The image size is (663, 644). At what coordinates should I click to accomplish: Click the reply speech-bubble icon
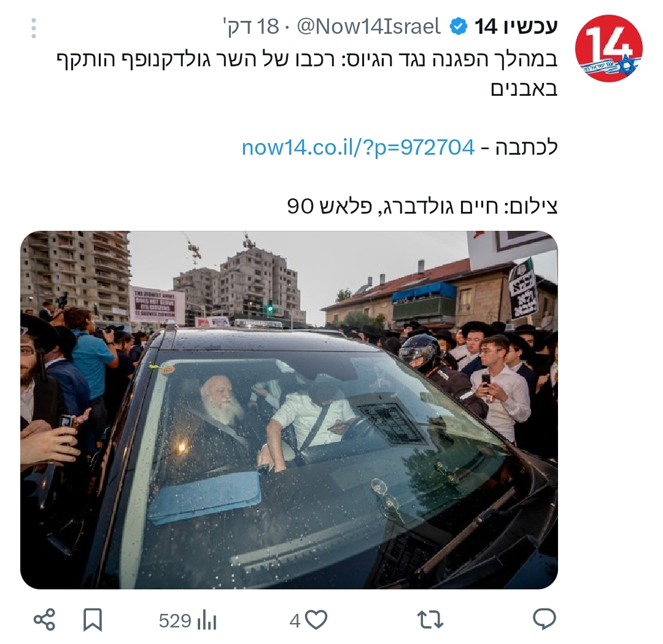click(544, 620)
